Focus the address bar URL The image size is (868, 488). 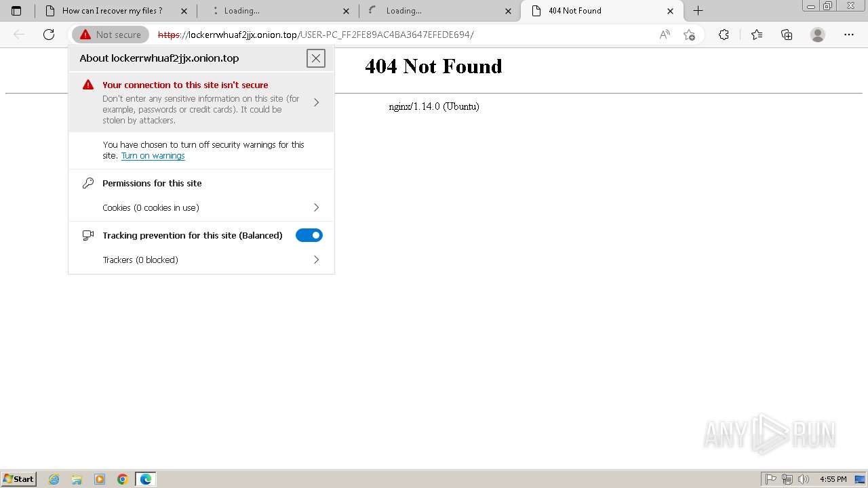tap(315, 35)
